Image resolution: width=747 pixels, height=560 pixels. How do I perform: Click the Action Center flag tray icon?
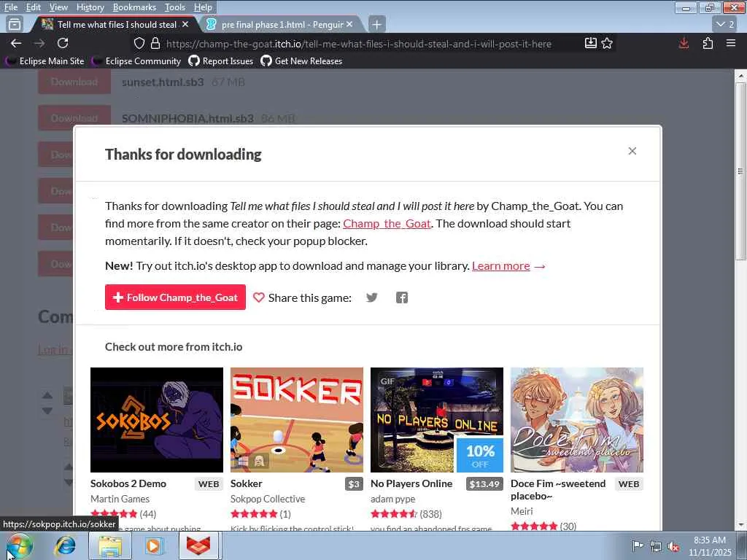pos(638,545)
